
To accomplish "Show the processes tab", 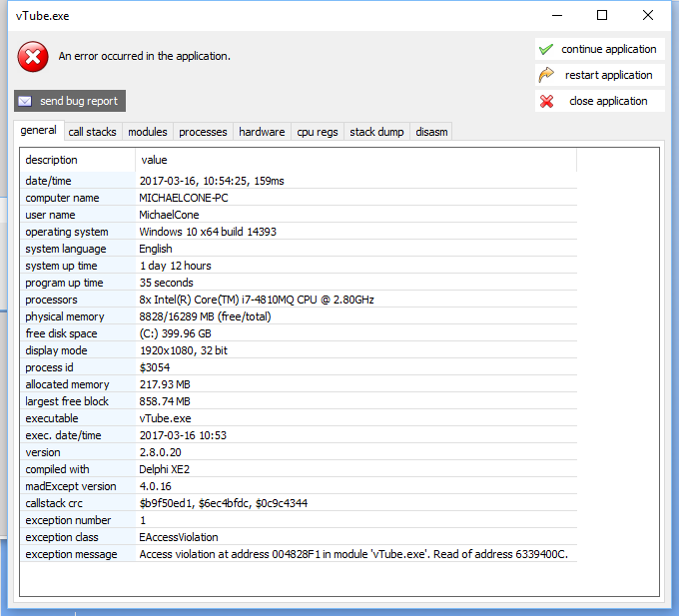I will [203, 132].
